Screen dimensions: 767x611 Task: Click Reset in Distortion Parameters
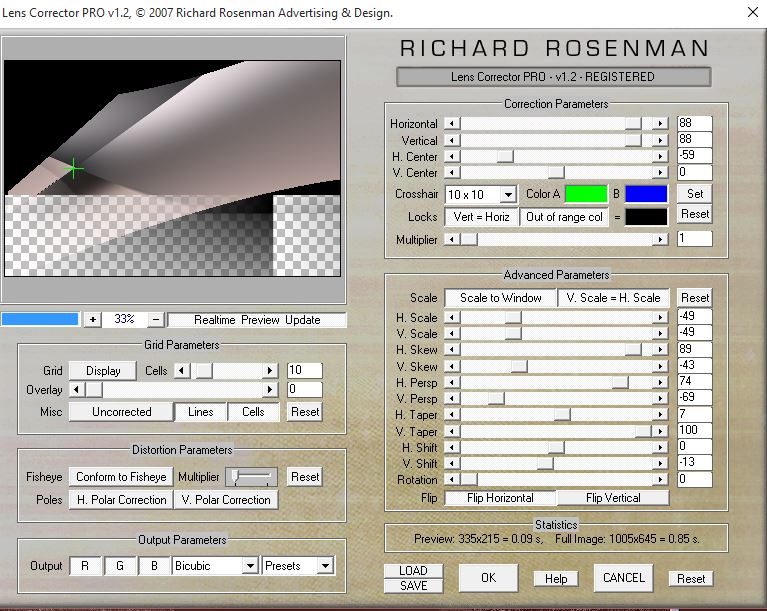305,477
